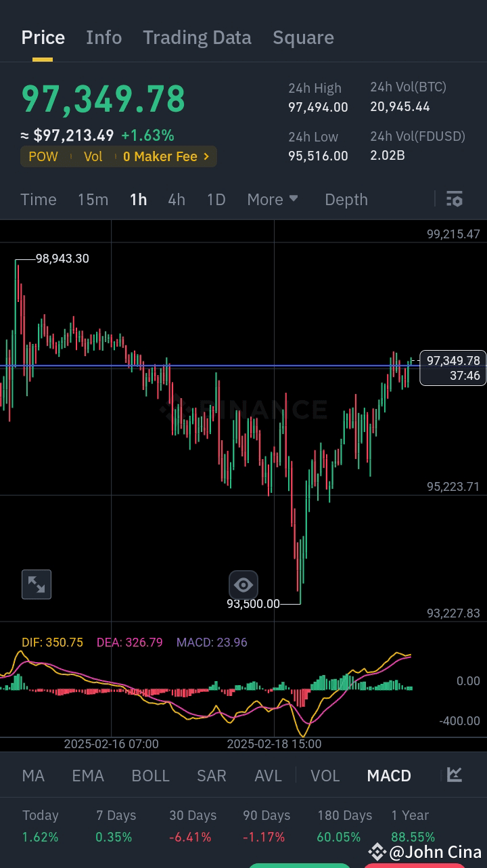Open the Trading Data tab
The height and width of the screenshot is (868, 487).
coord(197,38)
